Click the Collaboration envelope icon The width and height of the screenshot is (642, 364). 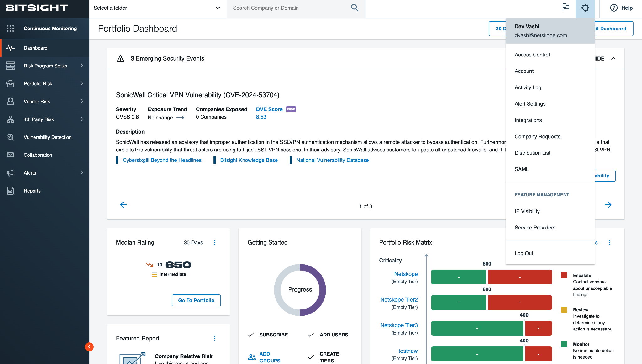pyautogui.click(x=10, y=155)
